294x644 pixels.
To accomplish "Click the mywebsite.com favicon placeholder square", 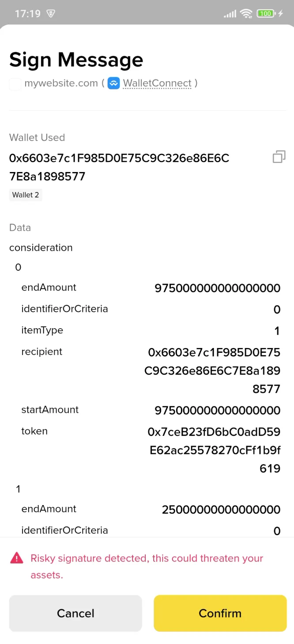I will (15, 83).
